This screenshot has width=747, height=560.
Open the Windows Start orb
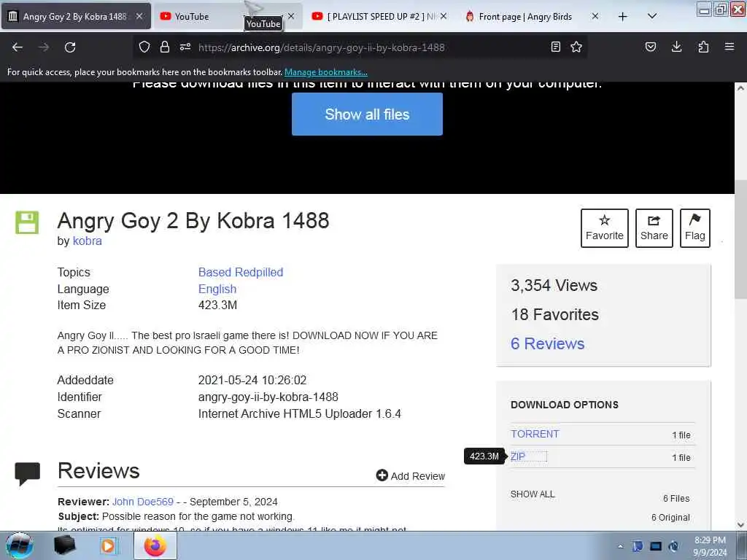tap(20, 545)
